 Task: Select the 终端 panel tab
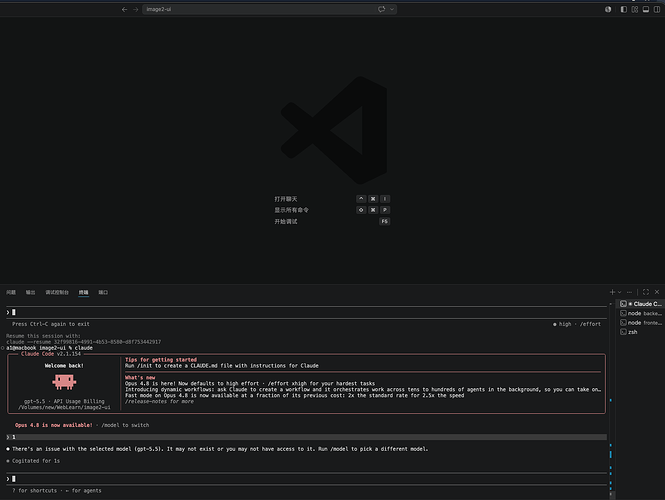pos(83,292)
